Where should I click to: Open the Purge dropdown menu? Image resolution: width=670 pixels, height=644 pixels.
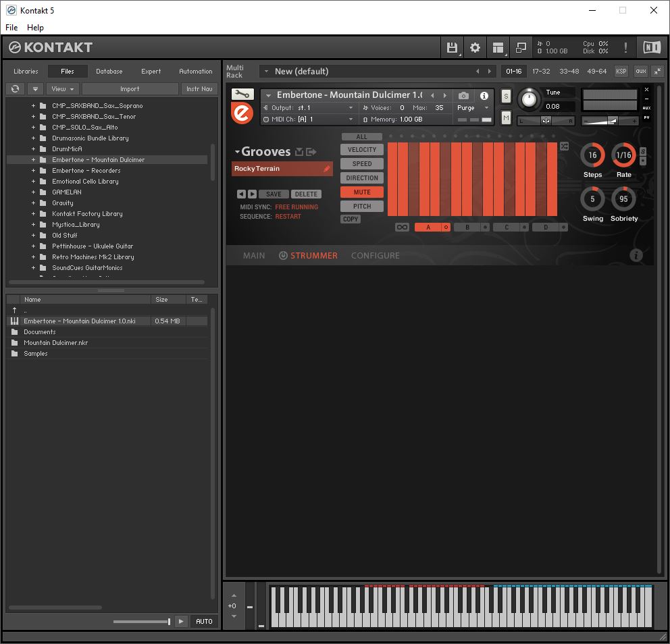click(473, 107)
